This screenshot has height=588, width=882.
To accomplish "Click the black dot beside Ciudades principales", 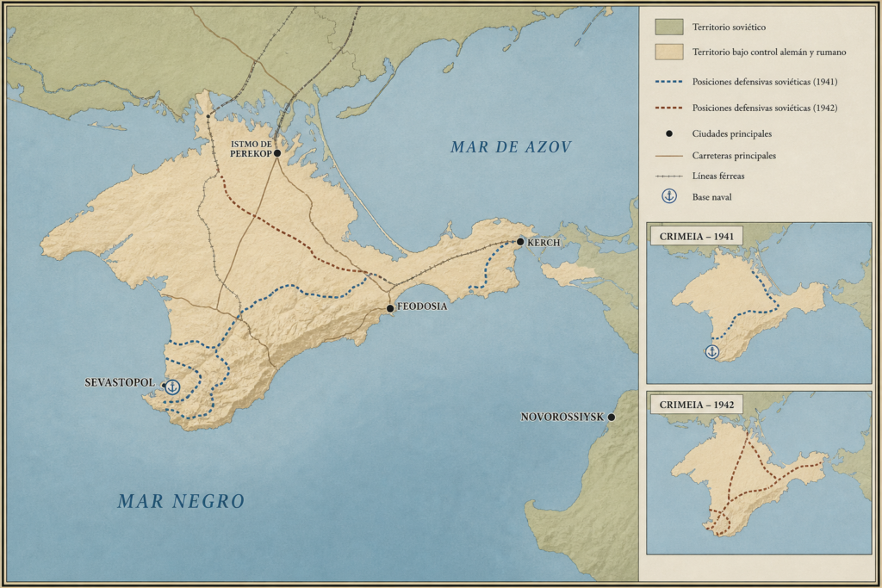I will coord(668,133).
